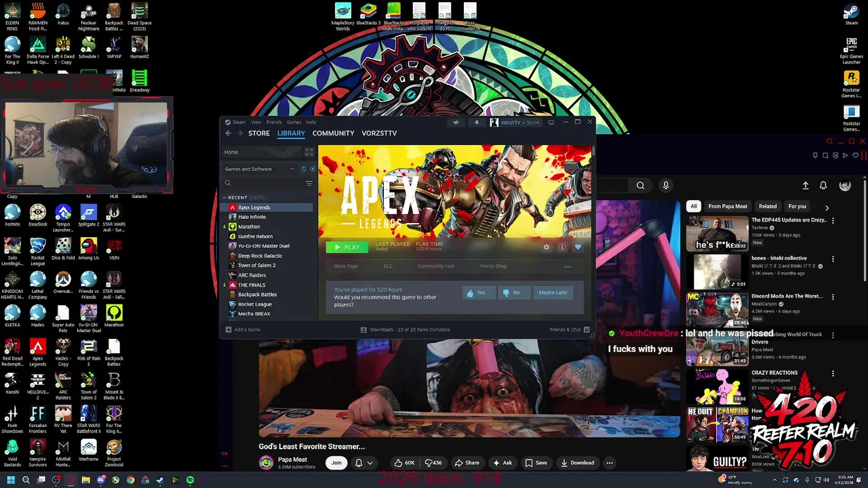
Task: Switch to the COMMUNITY tab in Steam
Action: [333, 134]
